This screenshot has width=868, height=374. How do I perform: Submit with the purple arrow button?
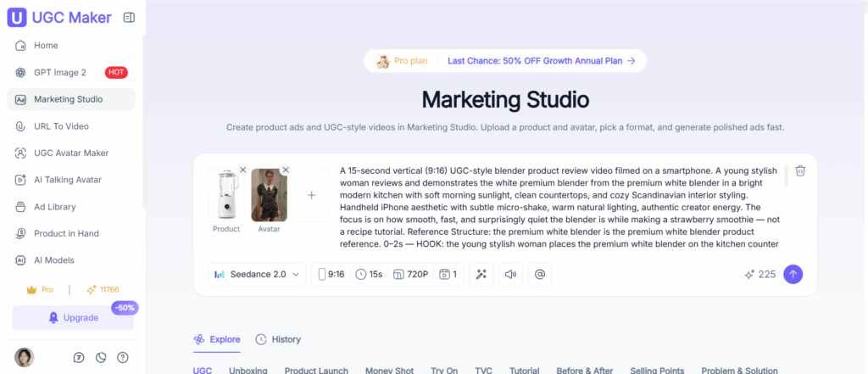pos(793,274)
